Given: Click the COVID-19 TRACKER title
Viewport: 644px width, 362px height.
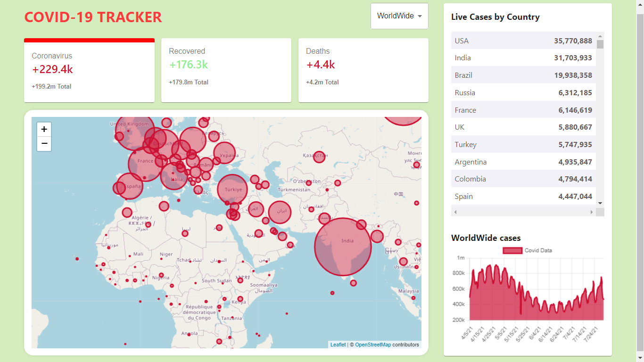Looking at the screenshot, I should pyautogui.click(x=93, y=17).
